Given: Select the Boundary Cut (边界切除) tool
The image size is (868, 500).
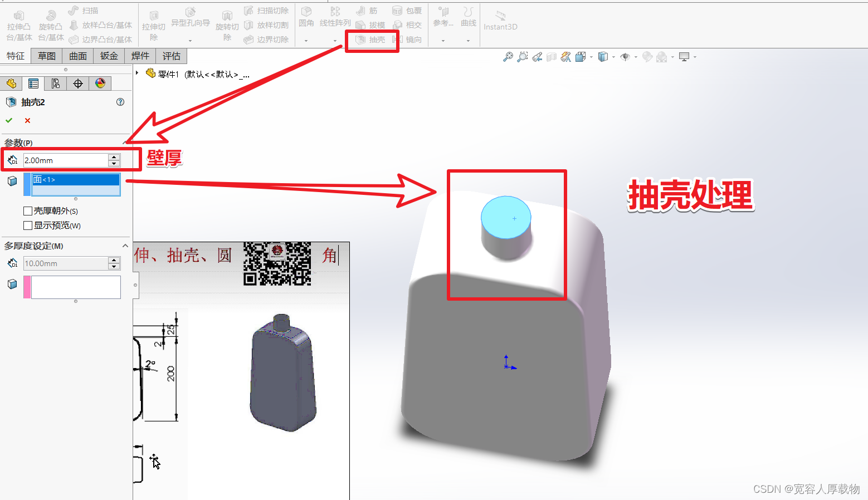Looking at the screenshot, I should coord(266,40).
